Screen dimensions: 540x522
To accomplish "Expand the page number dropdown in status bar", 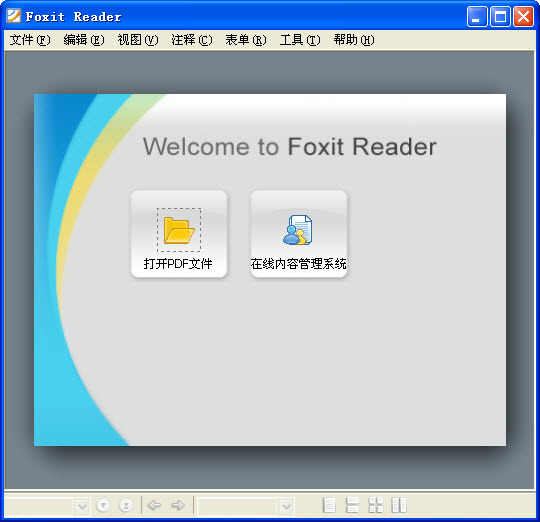I will [82, 506].
